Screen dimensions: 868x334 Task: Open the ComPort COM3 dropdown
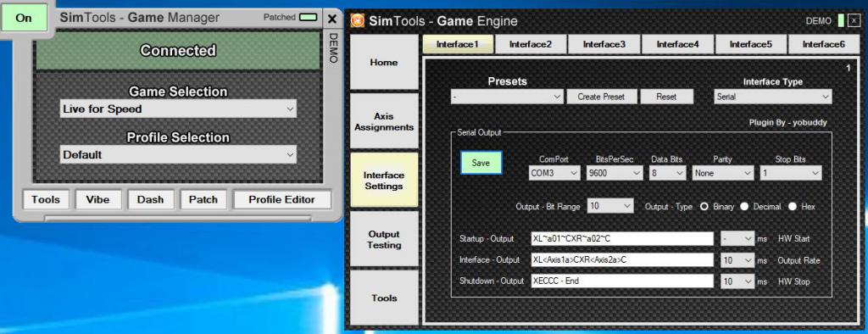coord(554,174)
